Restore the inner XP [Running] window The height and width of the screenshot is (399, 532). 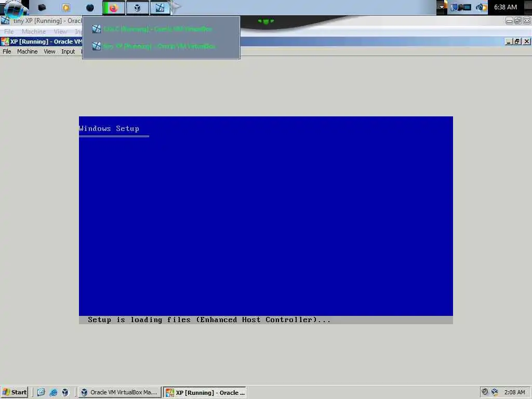(x=517, y=42)
